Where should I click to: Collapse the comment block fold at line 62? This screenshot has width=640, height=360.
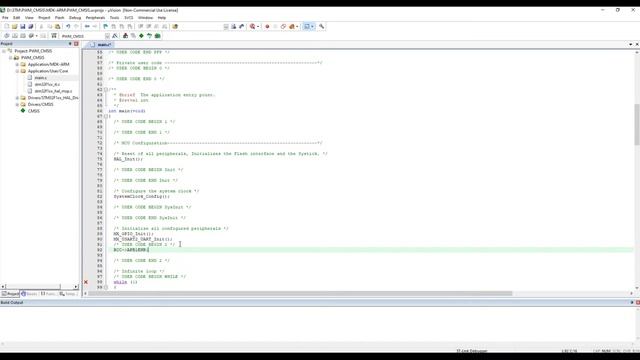[x=106, y=89]
